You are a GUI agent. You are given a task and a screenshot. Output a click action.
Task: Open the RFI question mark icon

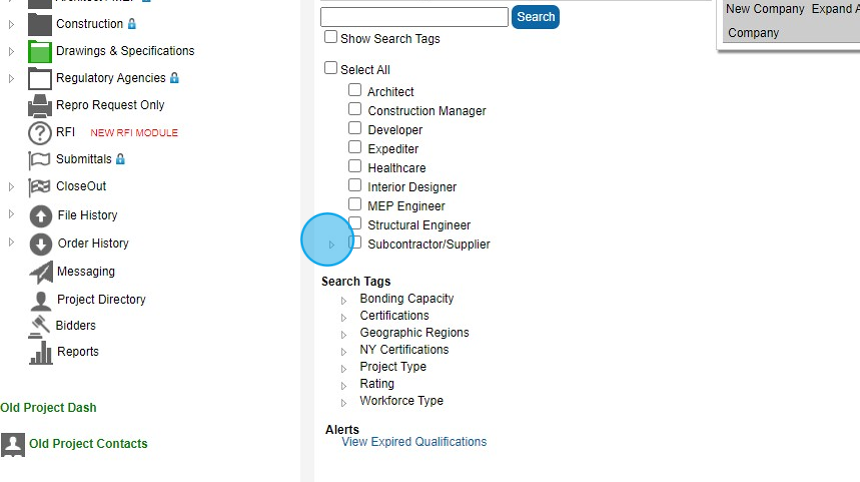(x=40, y=133)
